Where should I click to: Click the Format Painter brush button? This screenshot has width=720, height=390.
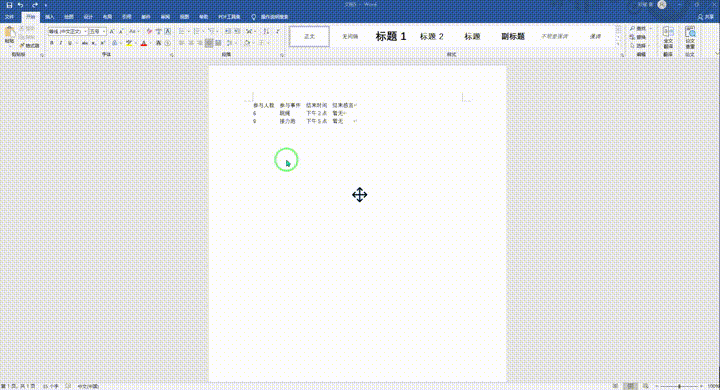(29, 46)
